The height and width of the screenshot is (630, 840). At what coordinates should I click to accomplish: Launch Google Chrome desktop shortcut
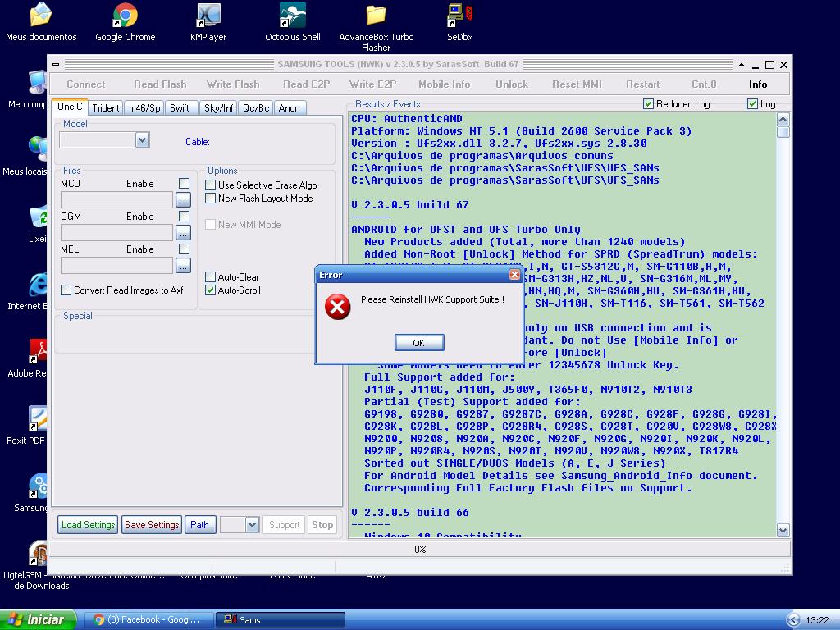[x=125, y=22]
